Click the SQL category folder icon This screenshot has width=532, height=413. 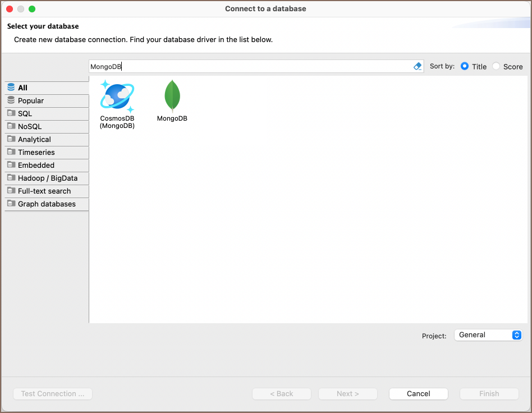[x=11, y=113]
